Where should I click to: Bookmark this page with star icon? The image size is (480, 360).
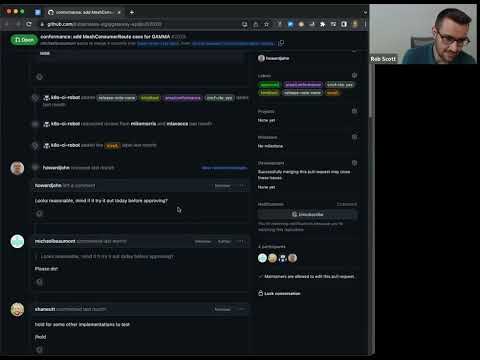click(266, 24)
